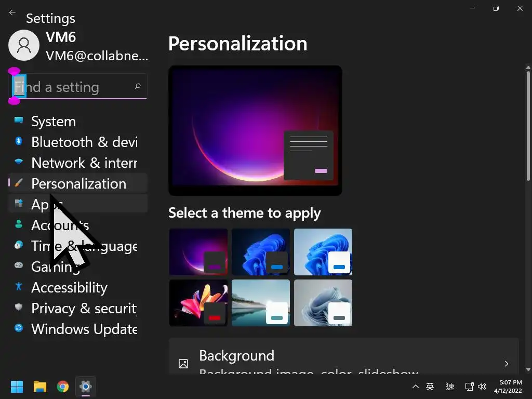The width and height of the screenshot is (532, 399).
Task: Click the Accessibility figure icon
Action: [x=19, y=286]
